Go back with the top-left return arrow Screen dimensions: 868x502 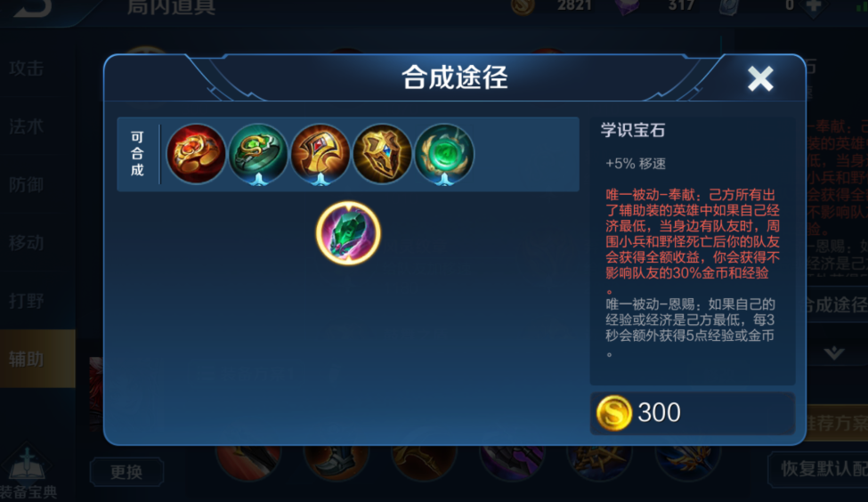click(x=32, y=8)
